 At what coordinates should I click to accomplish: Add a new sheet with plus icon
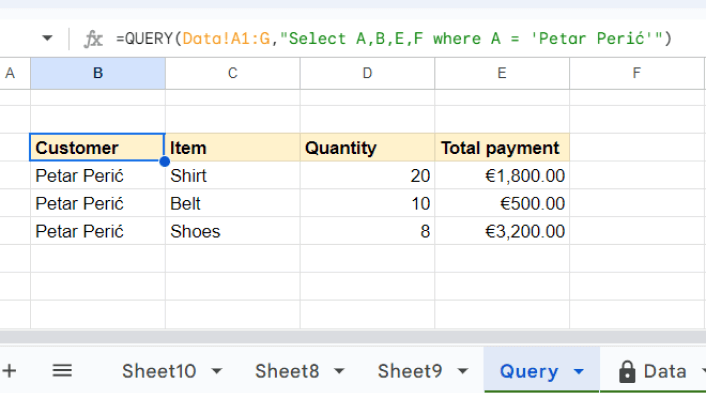9,371
